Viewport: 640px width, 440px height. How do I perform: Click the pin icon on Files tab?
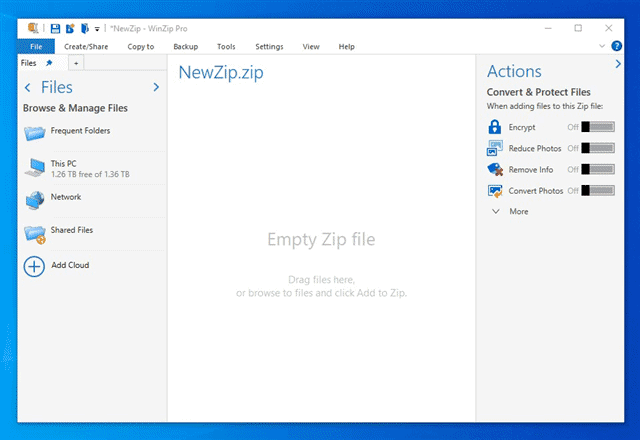tap(49, 63)
